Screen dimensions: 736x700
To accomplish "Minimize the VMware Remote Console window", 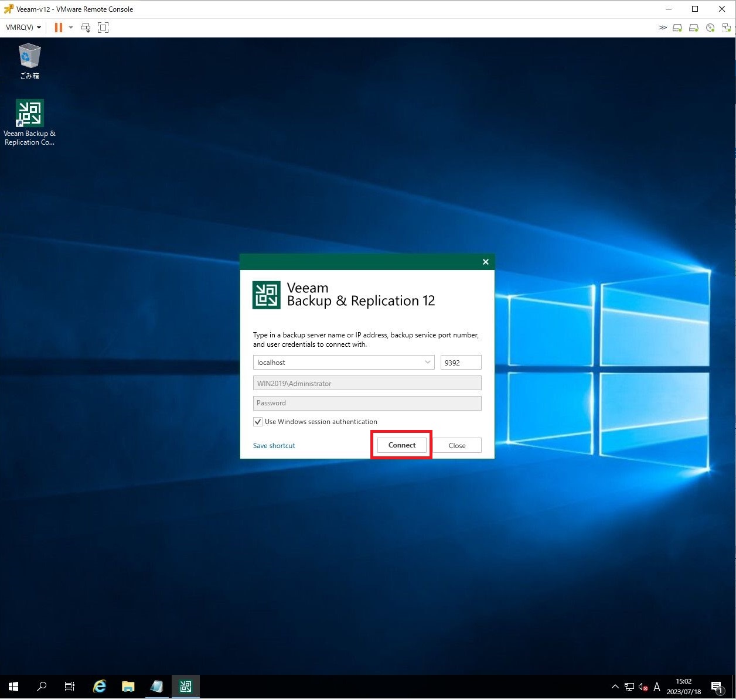I will coord(668,9).
